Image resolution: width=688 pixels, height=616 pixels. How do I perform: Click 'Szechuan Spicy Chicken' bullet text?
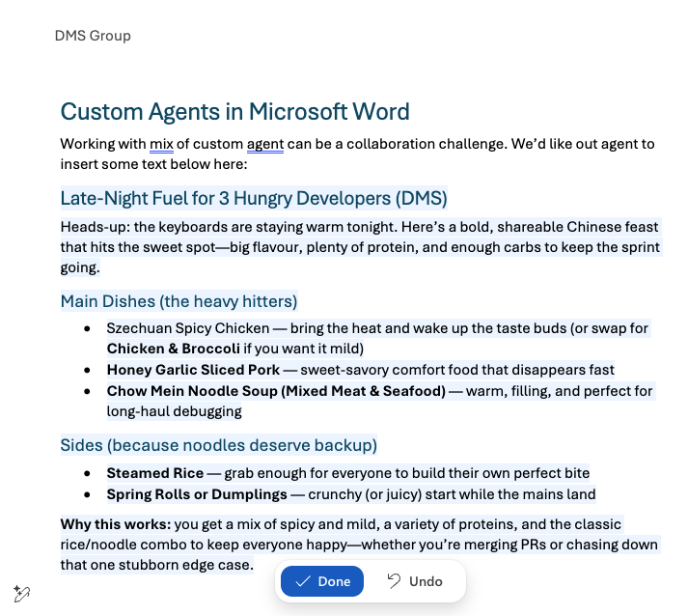point(188,328)
